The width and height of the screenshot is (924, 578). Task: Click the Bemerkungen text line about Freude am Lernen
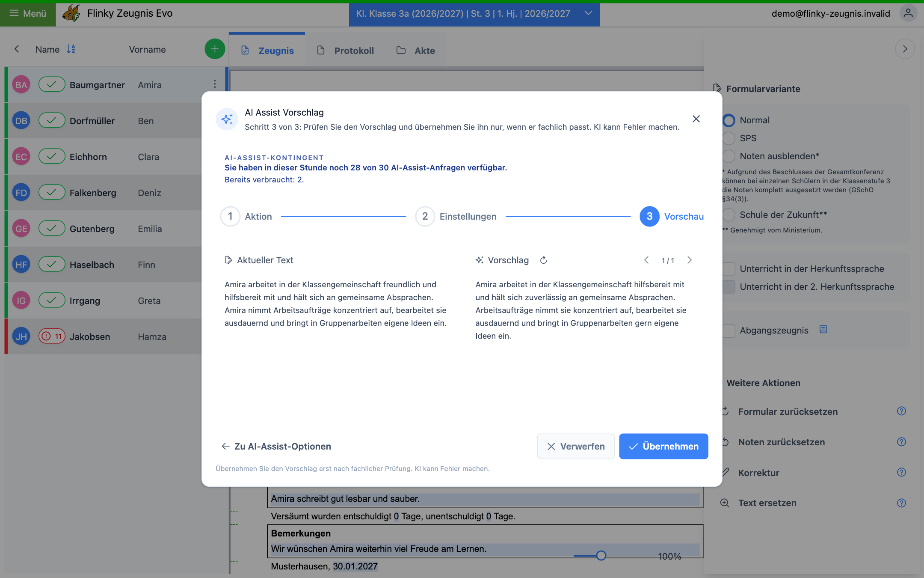485,549
